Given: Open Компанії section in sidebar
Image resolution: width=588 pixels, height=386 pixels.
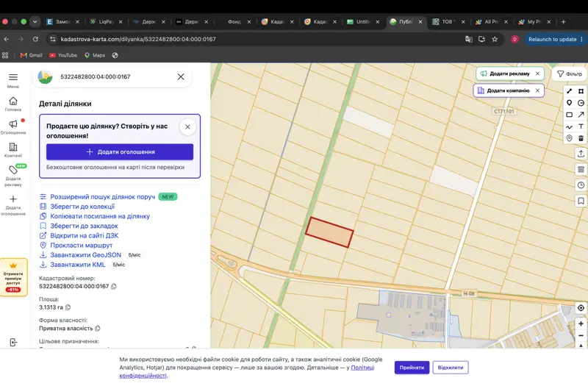Looking at the screenshot, I should [13, 150].
